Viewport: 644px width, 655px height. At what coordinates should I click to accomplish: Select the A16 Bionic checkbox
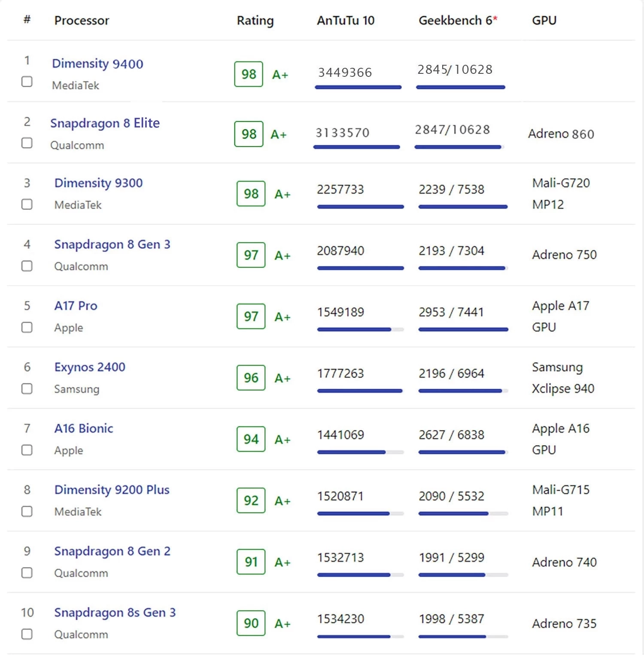click(x=27, y=450)
